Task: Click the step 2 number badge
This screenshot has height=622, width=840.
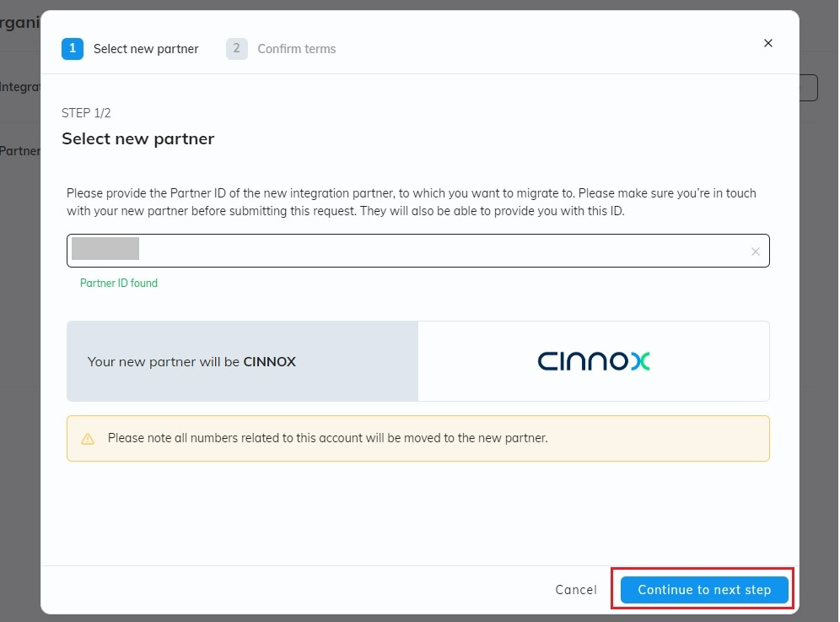Action: coord(236,49)
